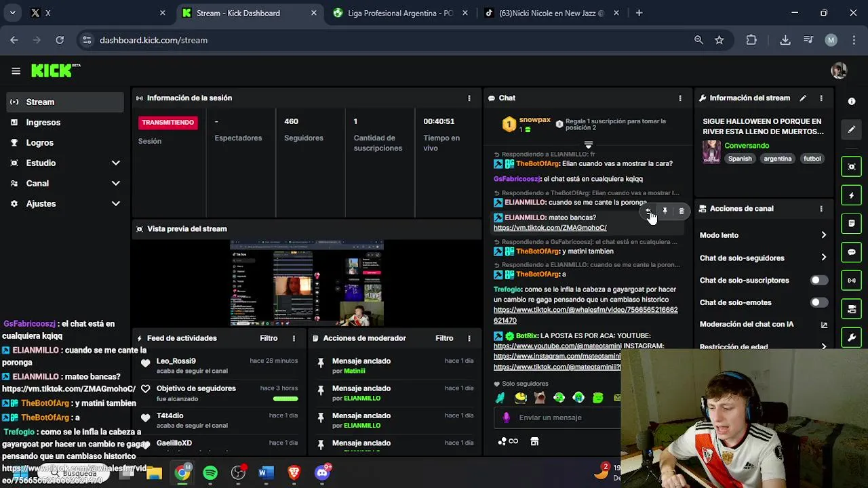Open Modo lento settings
The width and height of the screenshot is (868, 488).
pyautogui.click(x=763, y=235)
